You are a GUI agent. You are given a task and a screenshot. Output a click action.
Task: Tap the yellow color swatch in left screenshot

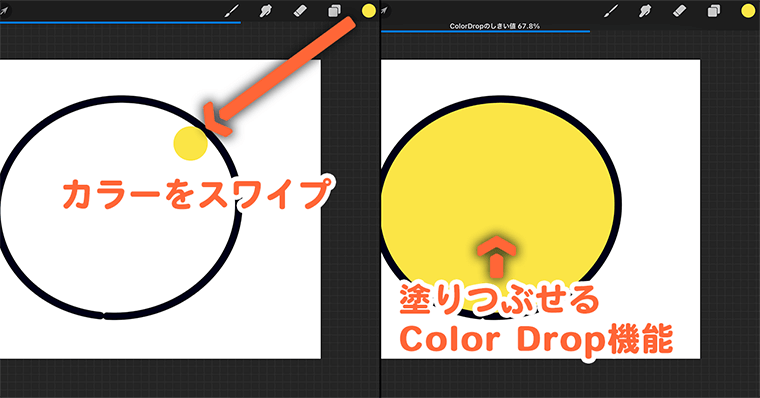[x=369, y=11]
